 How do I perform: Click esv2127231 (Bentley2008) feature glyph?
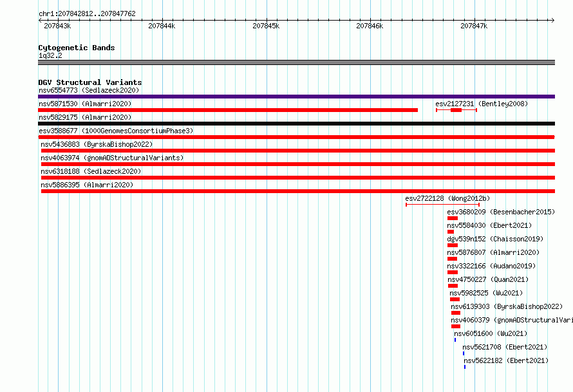click(456, 110)
